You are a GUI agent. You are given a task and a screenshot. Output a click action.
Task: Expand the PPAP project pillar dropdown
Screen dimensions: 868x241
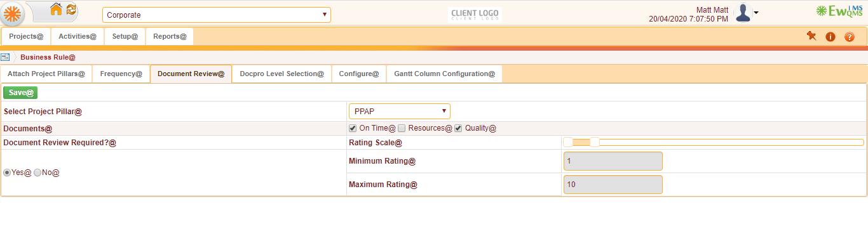[400, 112]
